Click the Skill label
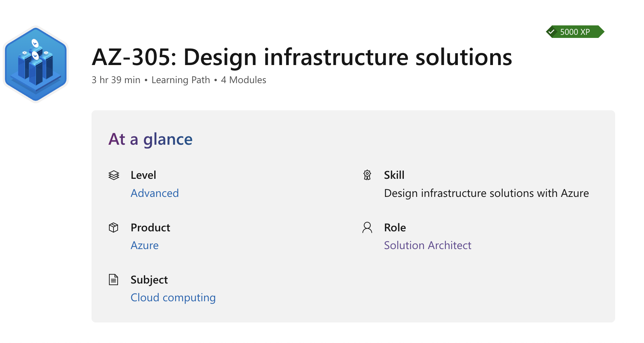644x343 pixels. click(394, 175)
